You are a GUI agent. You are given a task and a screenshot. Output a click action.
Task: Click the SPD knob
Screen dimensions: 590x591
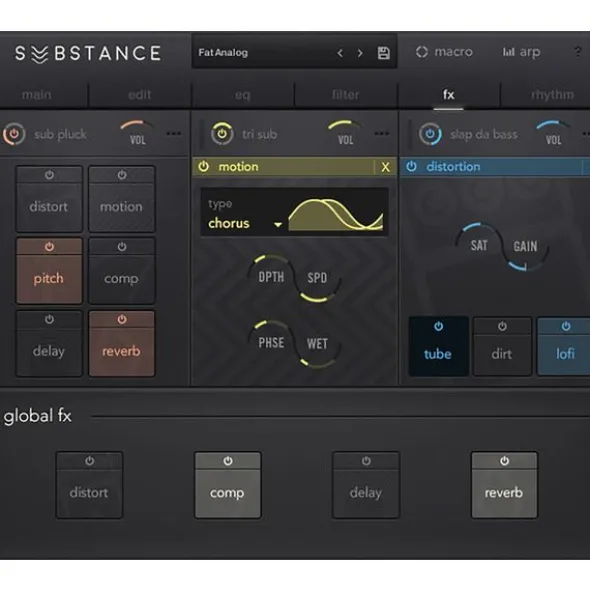coord(317,278)
